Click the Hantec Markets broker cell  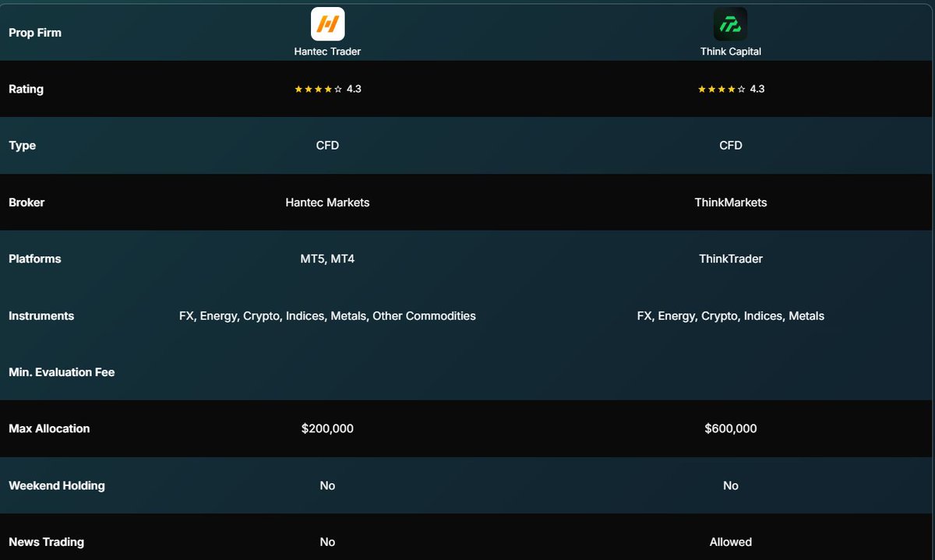327,203
